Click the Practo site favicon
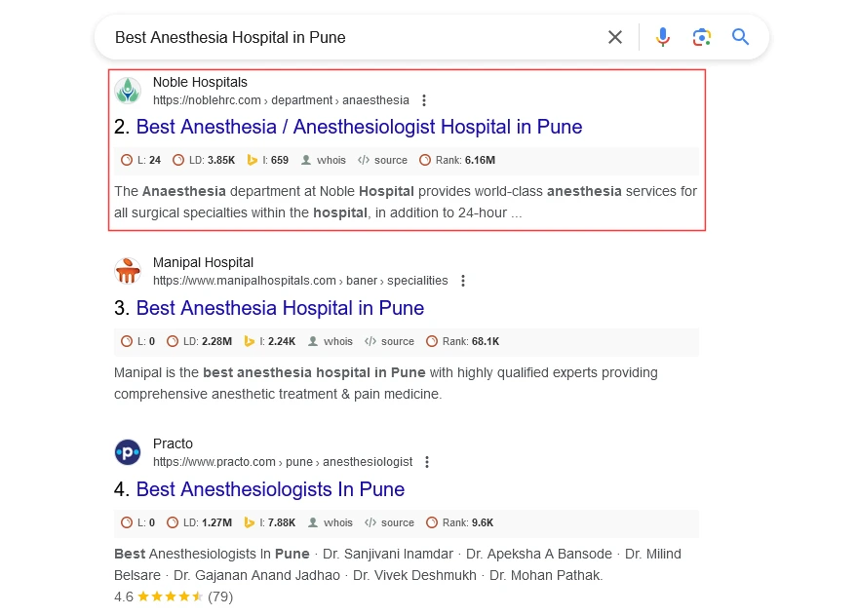The width and height of the screenshot is (858, 616). pos(128,452)
